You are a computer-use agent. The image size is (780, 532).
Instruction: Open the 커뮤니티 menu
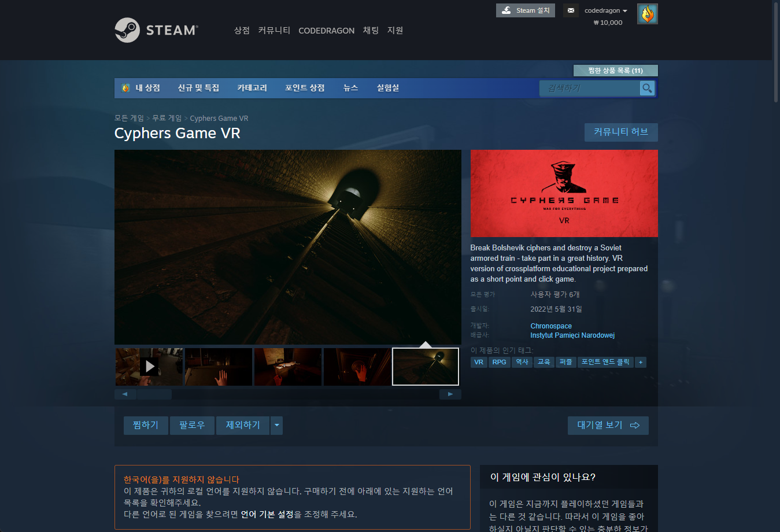(274, 31)
